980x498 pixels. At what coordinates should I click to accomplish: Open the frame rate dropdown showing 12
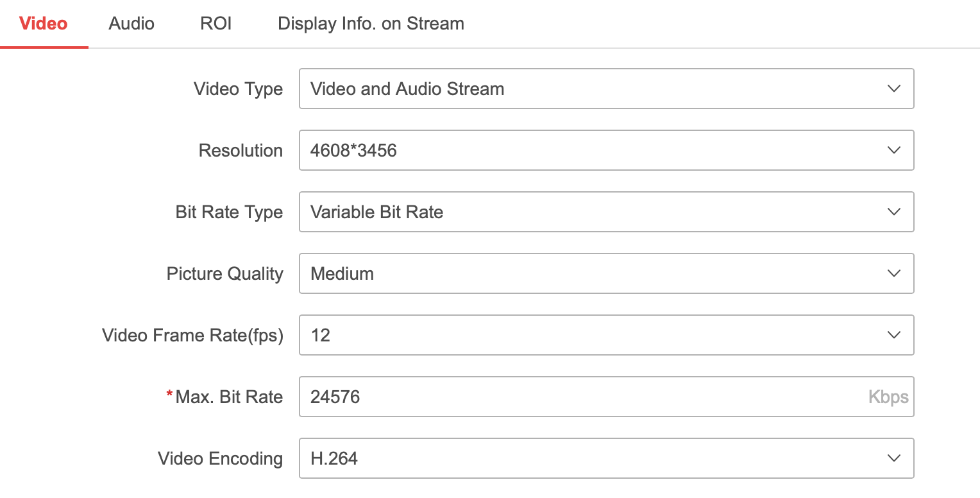[577, 335]
